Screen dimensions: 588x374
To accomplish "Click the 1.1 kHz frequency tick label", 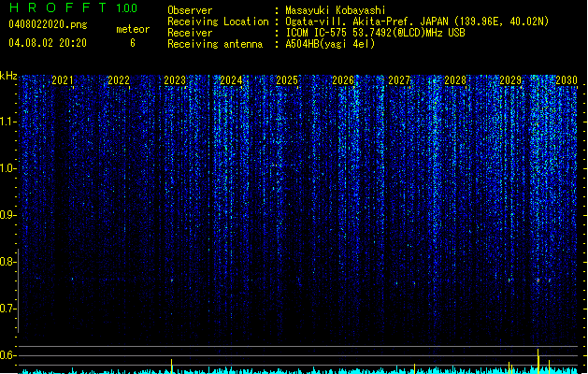I will click(x=7, y=122).
